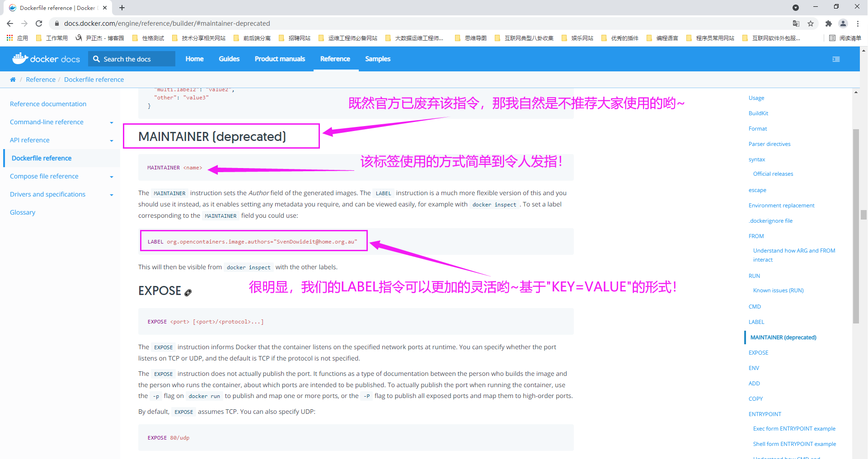Expand the API reference section
This screenshot has width=868, height=459.
(x=111, y=141)
